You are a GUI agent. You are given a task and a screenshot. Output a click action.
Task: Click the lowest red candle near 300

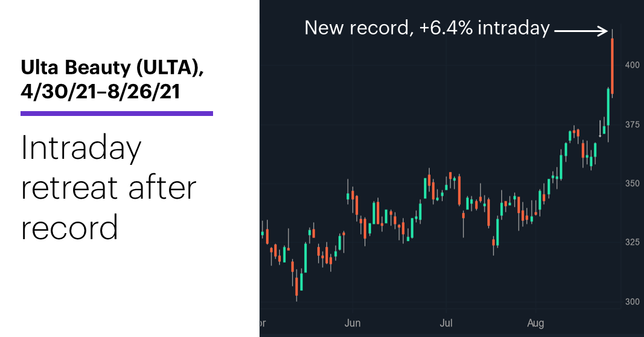(296, 286)
